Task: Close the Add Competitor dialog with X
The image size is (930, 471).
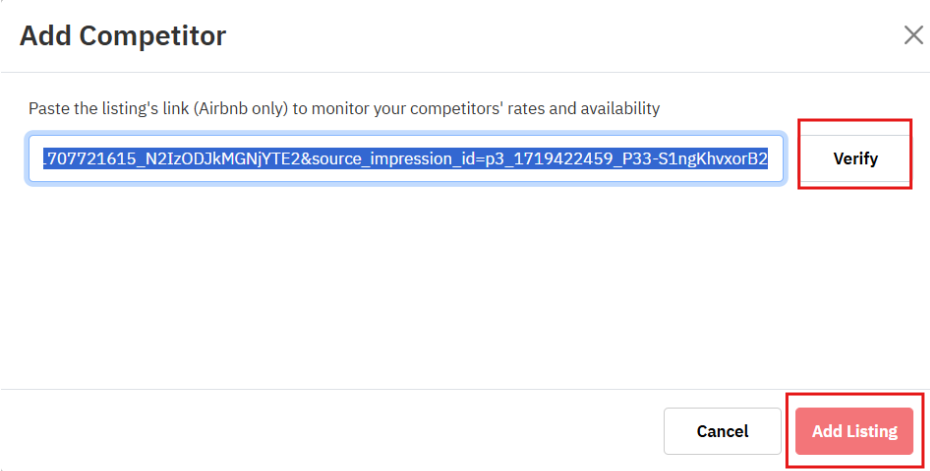Action: click(x=913, y=36)
